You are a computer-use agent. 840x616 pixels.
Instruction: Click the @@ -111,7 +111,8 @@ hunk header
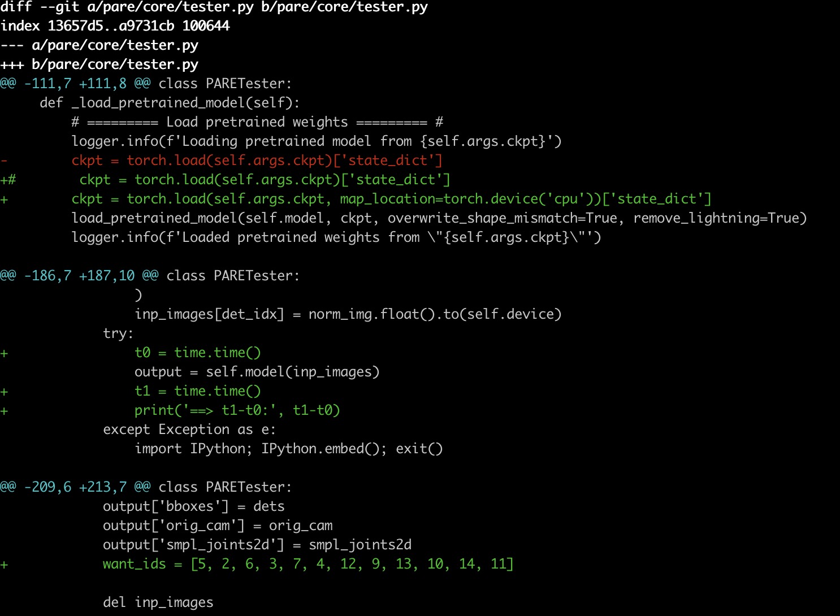point(75,84)
